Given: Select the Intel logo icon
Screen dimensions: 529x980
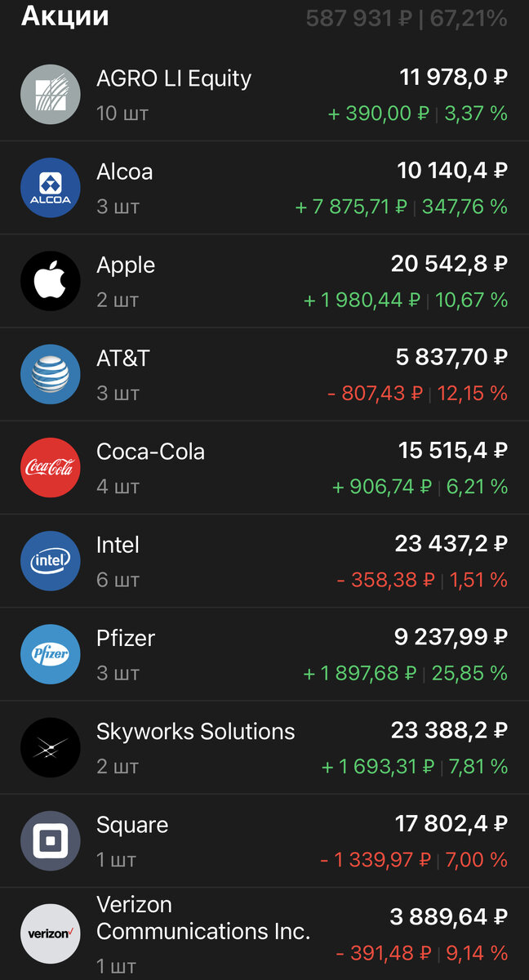Looking at the screenshot, I should (49, 560).
